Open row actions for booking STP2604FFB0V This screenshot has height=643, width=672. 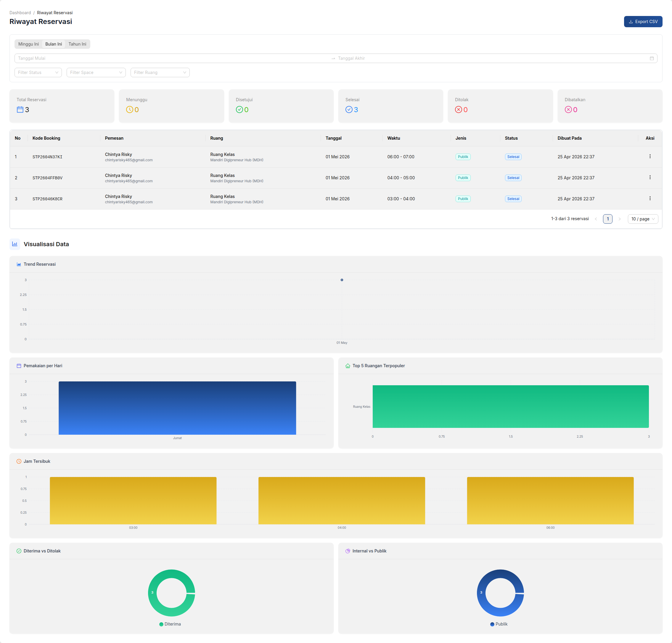click(650, 178)
